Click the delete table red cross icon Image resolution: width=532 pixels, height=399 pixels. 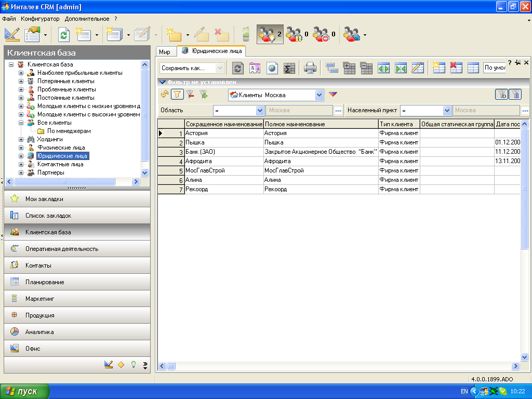456,68
